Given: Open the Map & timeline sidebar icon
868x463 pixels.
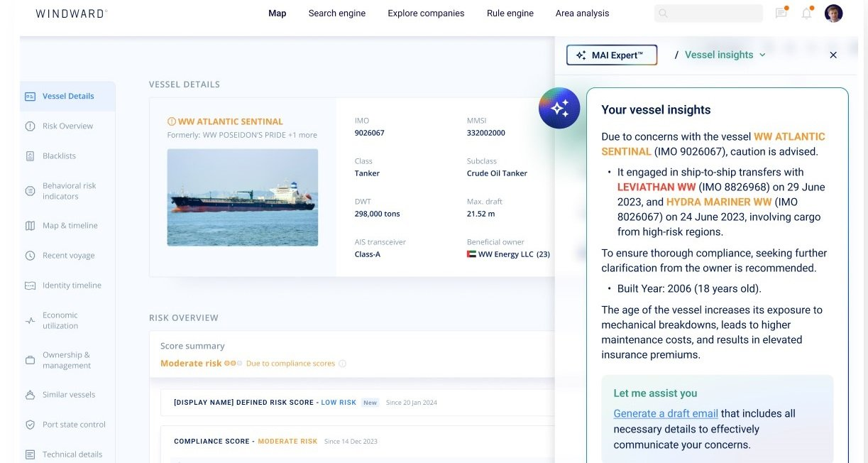Looking at the screenshot, I should tap(31, 225).
